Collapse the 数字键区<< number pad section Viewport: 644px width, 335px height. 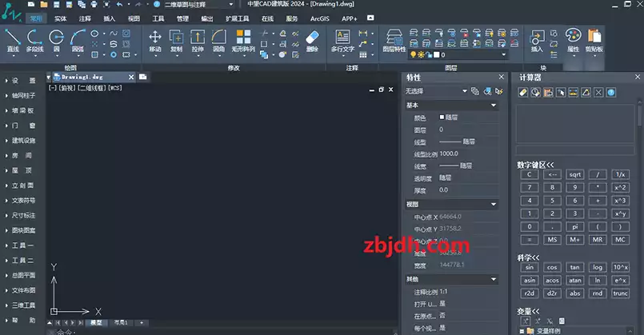pyautogui.click(x=535, y=165)
